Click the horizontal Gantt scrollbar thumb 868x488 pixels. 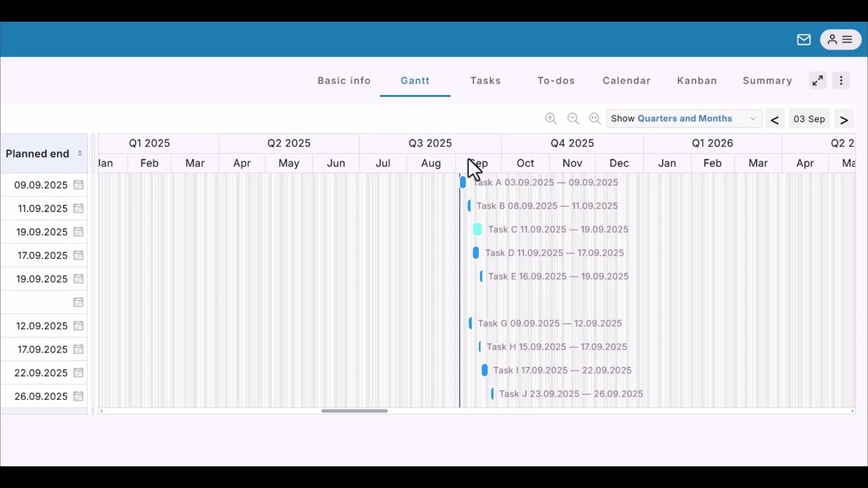pyautogui.click(x=355, y=411)
